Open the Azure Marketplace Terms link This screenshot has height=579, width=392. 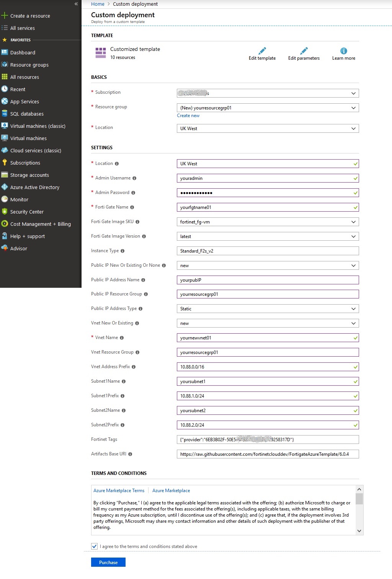tap(119, 491)
